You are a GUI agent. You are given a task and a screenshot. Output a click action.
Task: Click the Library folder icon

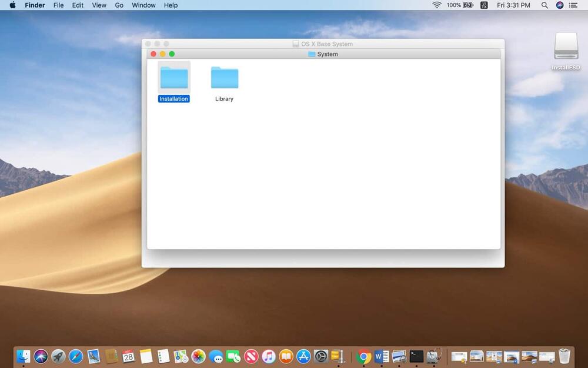pos(224,78)
